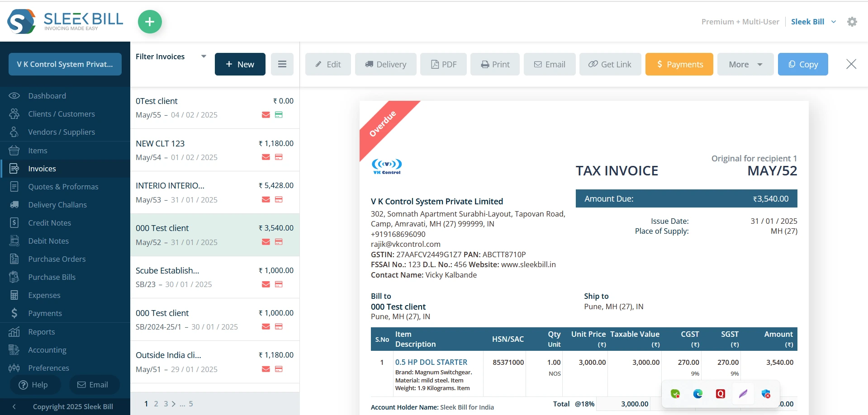Open Delivery Challans section

point(65,205)
